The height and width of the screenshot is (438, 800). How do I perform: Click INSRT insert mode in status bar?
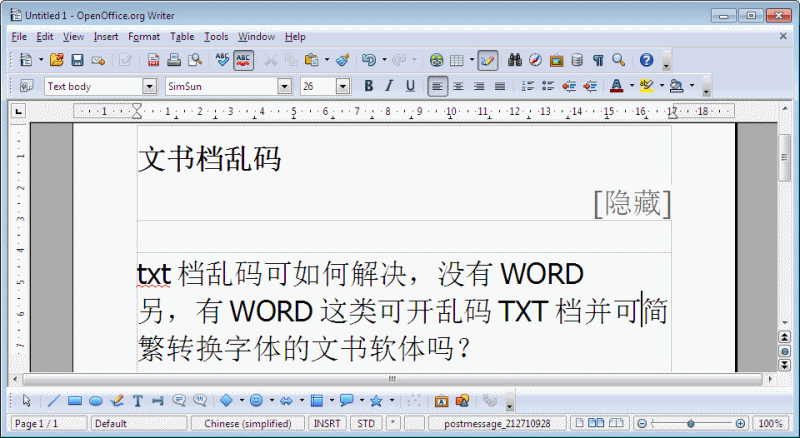pos(327,424)
